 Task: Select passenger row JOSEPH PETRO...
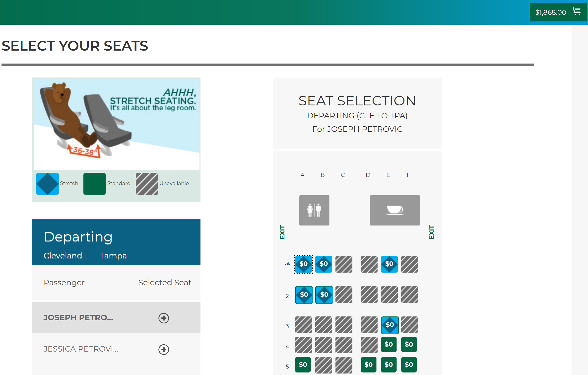116,318
